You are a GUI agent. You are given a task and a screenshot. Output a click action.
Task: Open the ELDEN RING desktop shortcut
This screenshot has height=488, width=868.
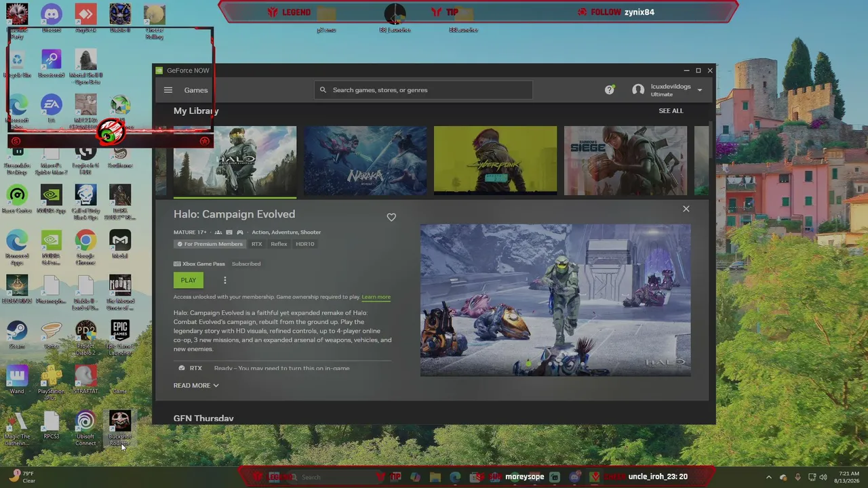coord(17,290)
